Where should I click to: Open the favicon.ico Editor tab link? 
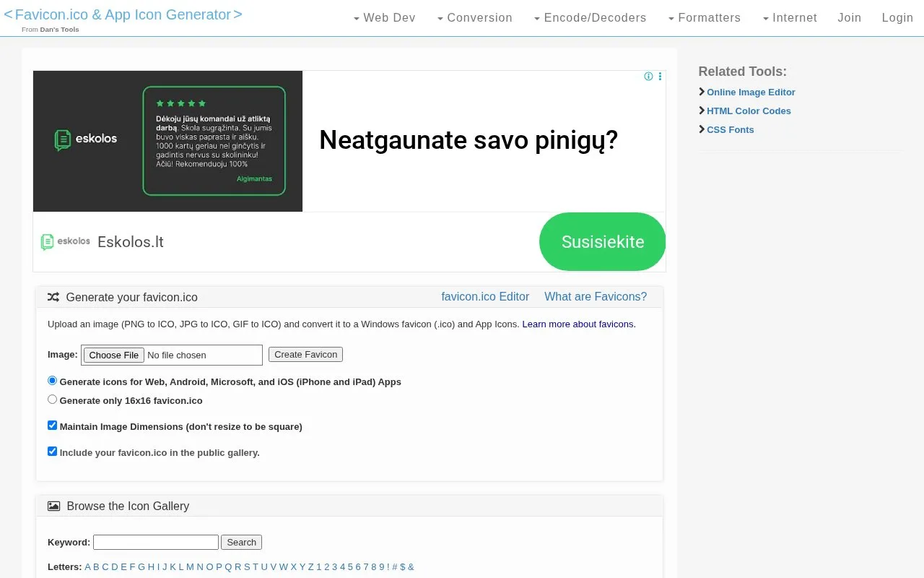point(485,297)
